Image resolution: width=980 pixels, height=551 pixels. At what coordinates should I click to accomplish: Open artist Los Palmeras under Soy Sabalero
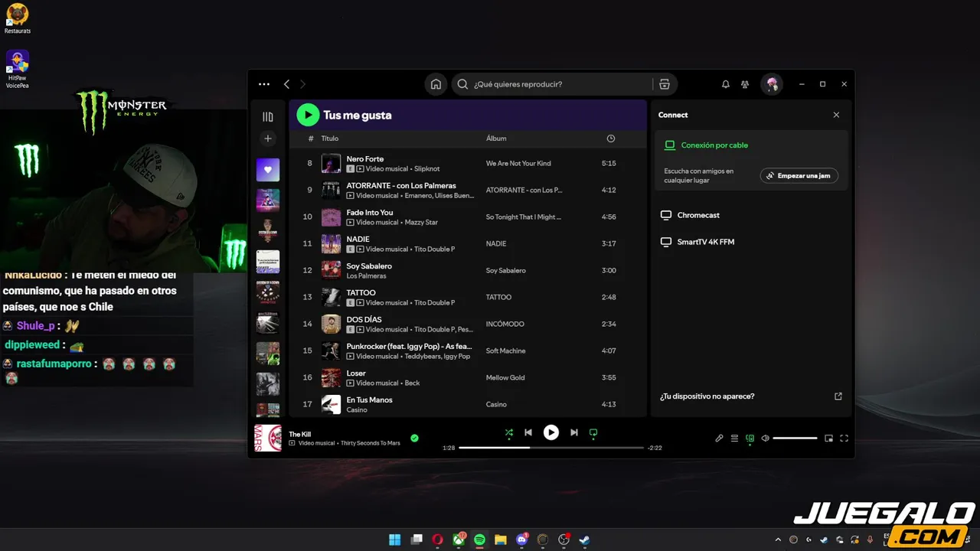coord(366,275)
